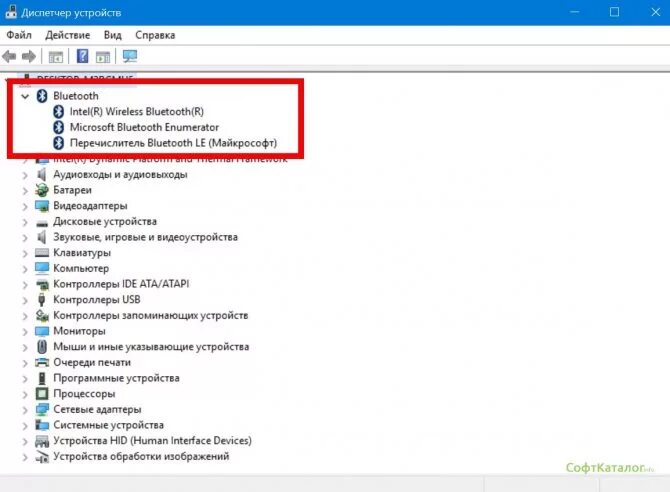The height and width of the screenshot is (492, 670).
Task: Click the Очереди печати printer icon
Action: click(x=42, y=362)
